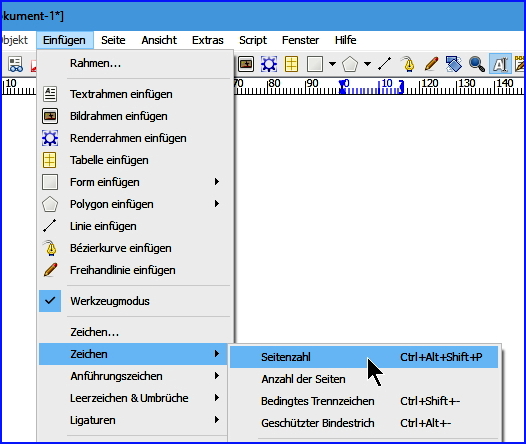The width and height of the screenshot is (526, 444).
Task: Click the Bézierkurve einfügen pen icon
Action: [51, 248]
